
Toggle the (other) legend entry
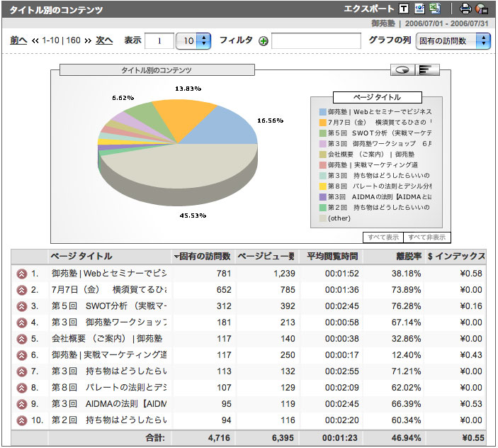click(339, 218)
